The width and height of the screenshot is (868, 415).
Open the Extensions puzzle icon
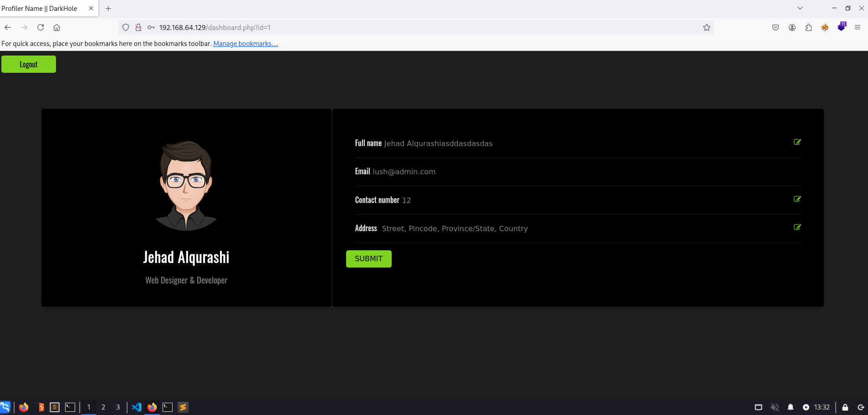pos(809,27)
